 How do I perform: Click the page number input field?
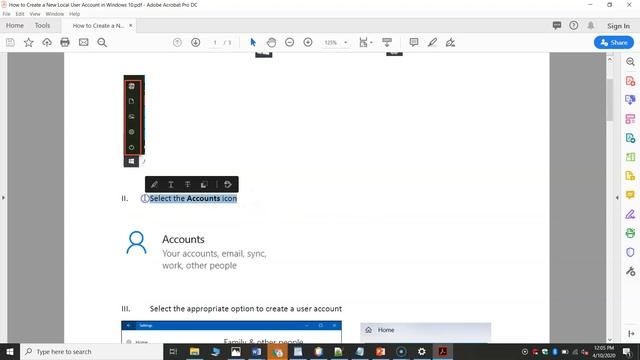point(215,42)
